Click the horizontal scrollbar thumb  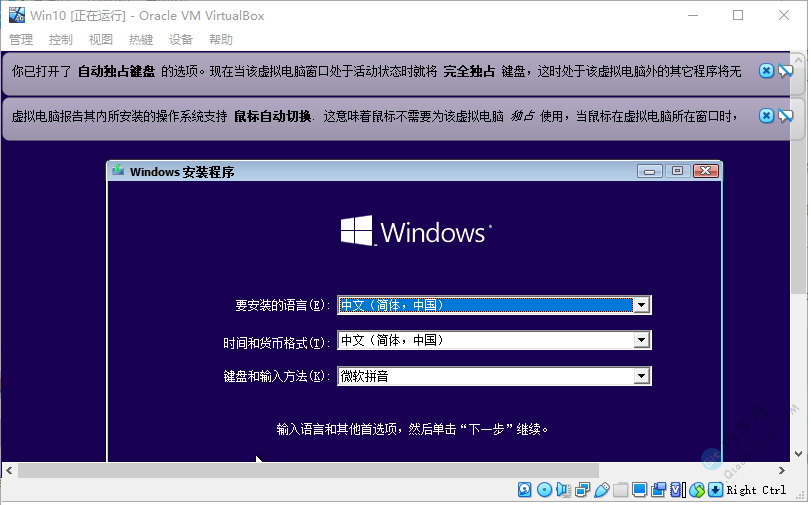point(308,470)
